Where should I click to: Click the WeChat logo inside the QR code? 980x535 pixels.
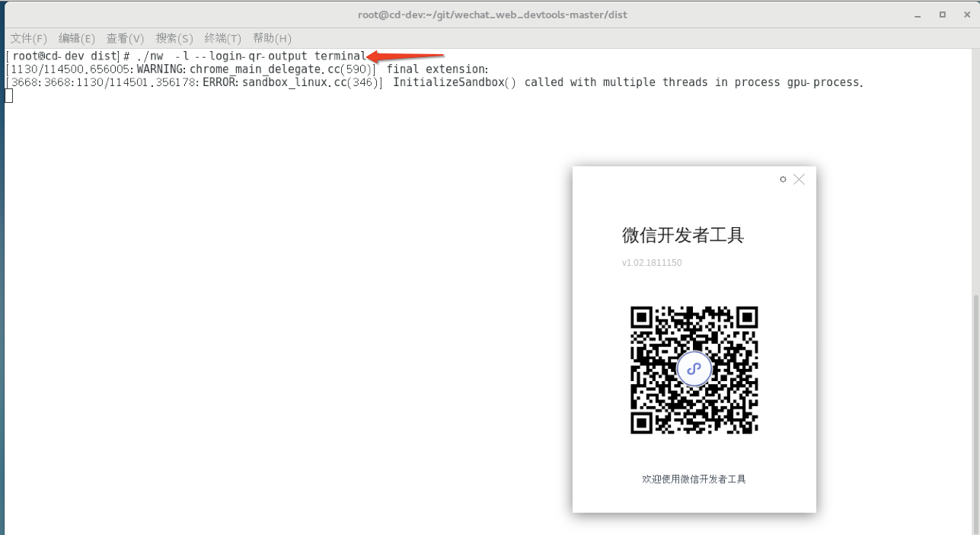point(694,369)
